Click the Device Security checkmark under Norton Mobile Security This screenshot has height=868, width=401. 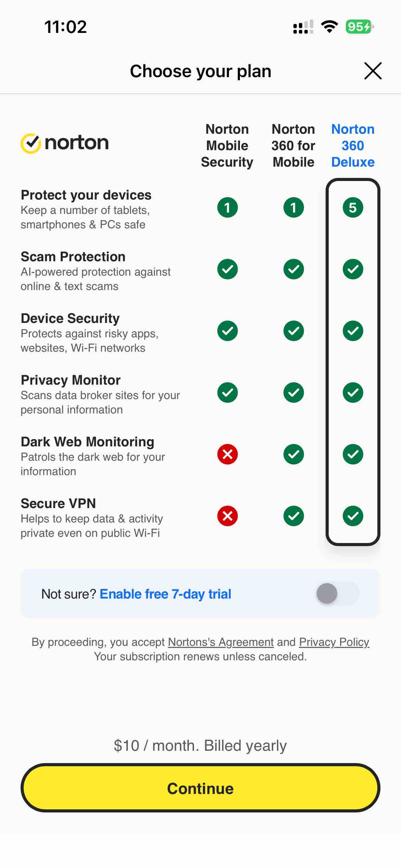(x=227, y=330)
